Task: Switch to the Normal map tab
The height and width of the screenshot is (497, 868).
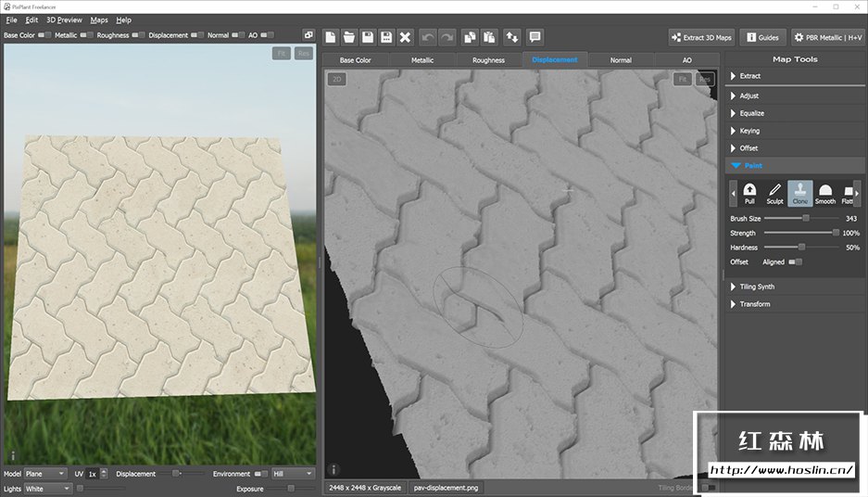Action: click(621, 60)
